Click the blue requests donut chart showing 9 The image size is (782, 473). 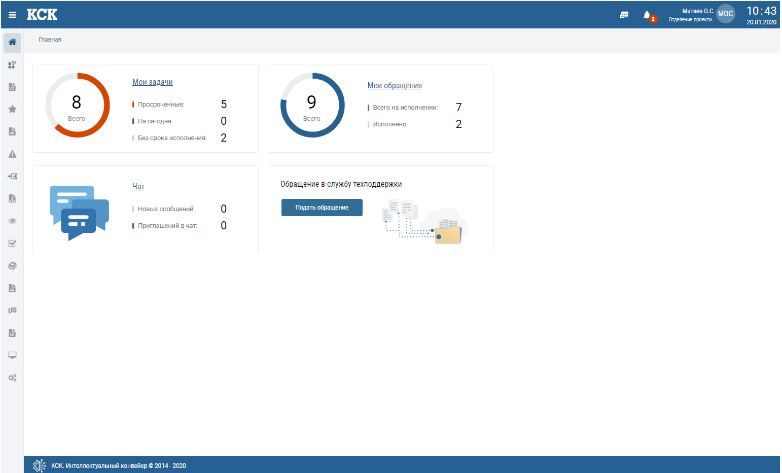[x=312, y=105]
